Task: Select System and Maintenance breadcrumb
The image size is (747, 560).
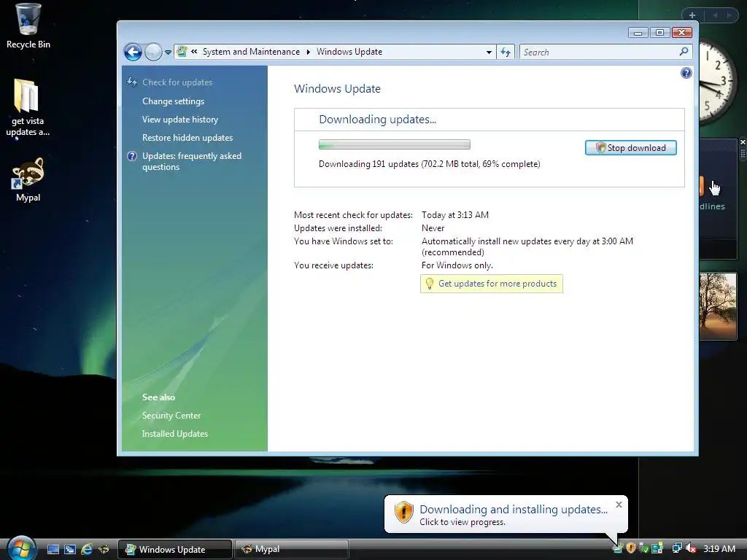Action: pos(251,52)
